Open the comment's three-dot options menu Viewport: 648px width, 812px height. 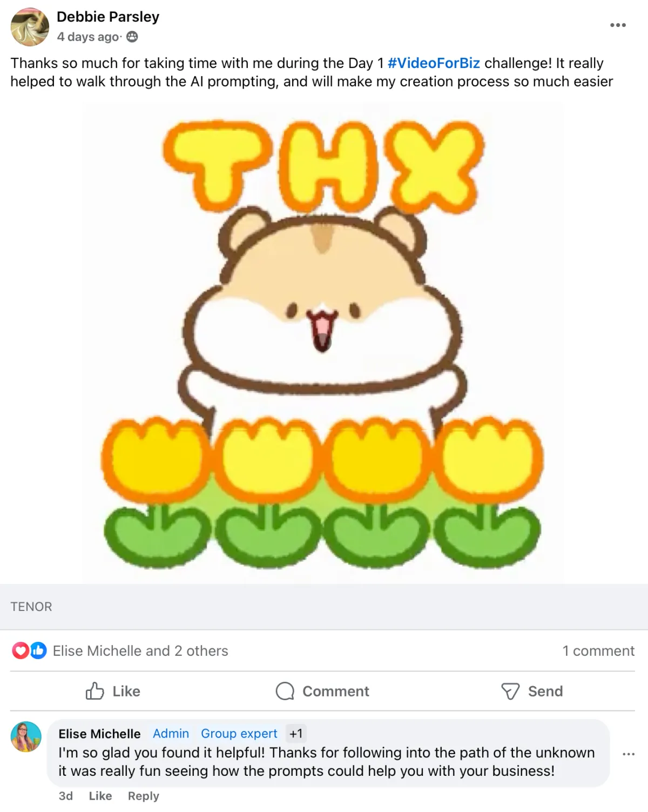tap(629, 754)
